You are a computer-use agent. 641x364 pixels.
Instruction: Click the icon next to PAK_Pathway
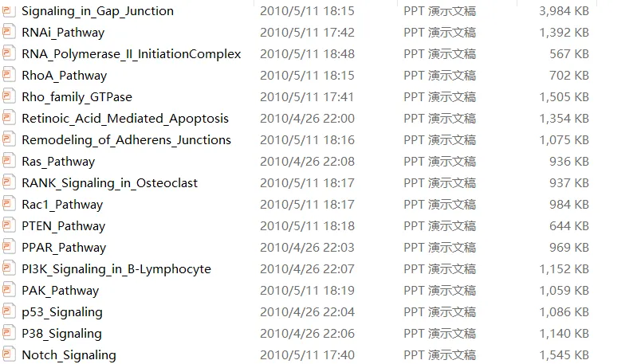pos(9,291)
